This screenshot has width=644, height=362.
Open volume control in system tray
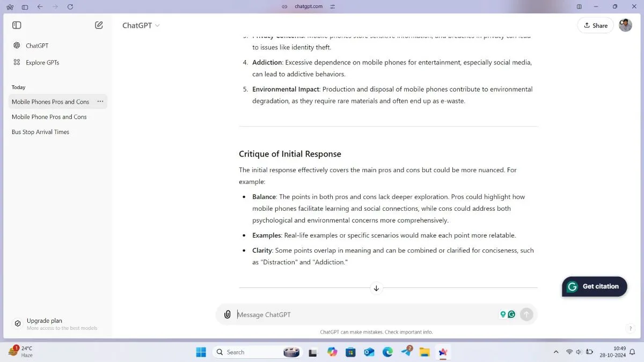click(579, 352)
